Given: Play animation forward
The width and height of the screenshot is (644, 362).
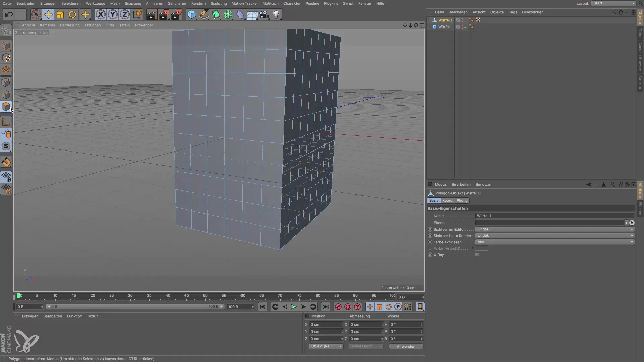Looking at the screenshot, I should click(294, 307).
